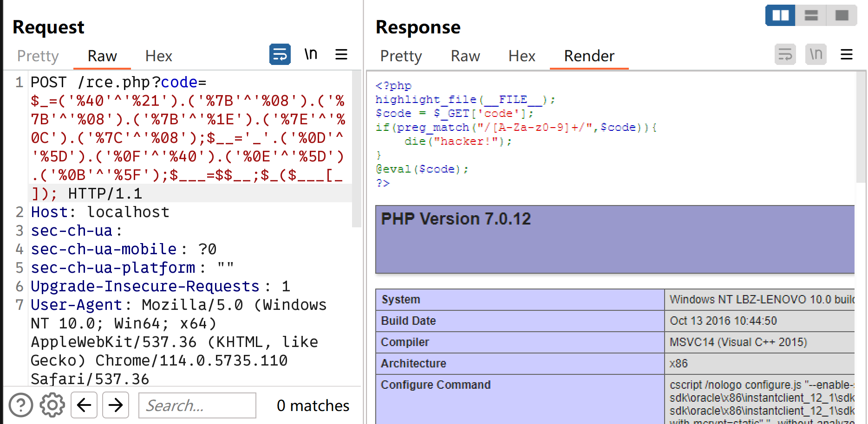Viewport: 868px width, 424px height.
Task: Switch Request view to Pretty tab
Action: coord(38,56)
